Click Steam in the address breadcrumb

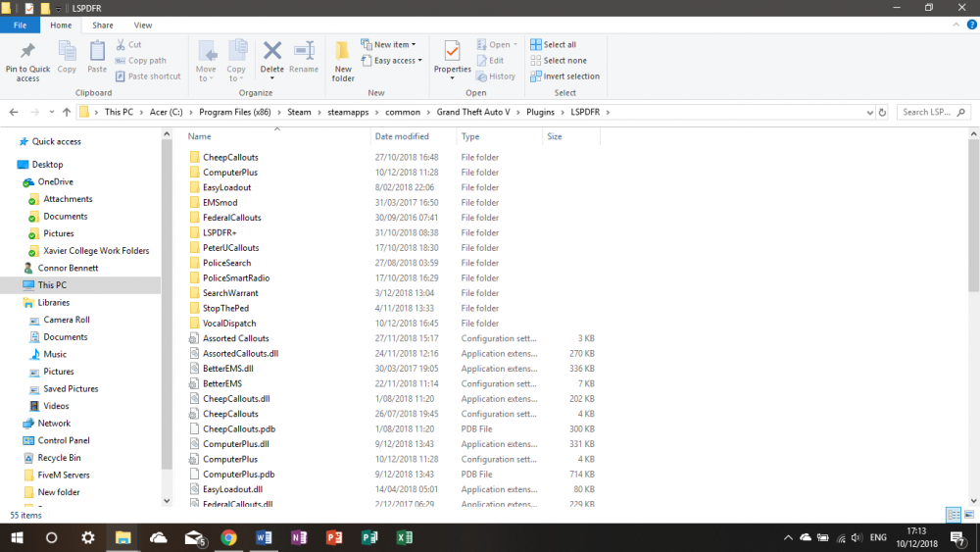pyautogui.click(x=299, y=112)
